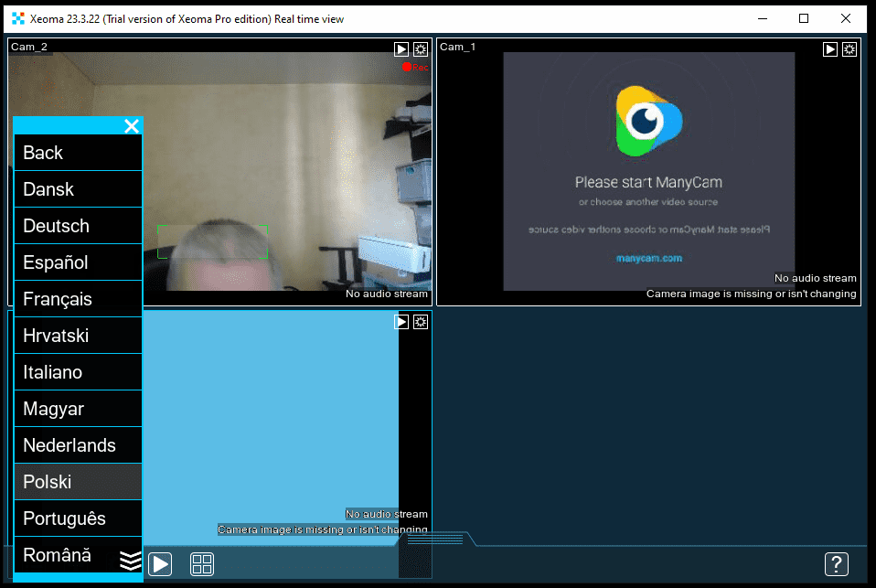Switch the interface to Hrvatski
This screenshot has width=876, height=588.
(79, 336)
